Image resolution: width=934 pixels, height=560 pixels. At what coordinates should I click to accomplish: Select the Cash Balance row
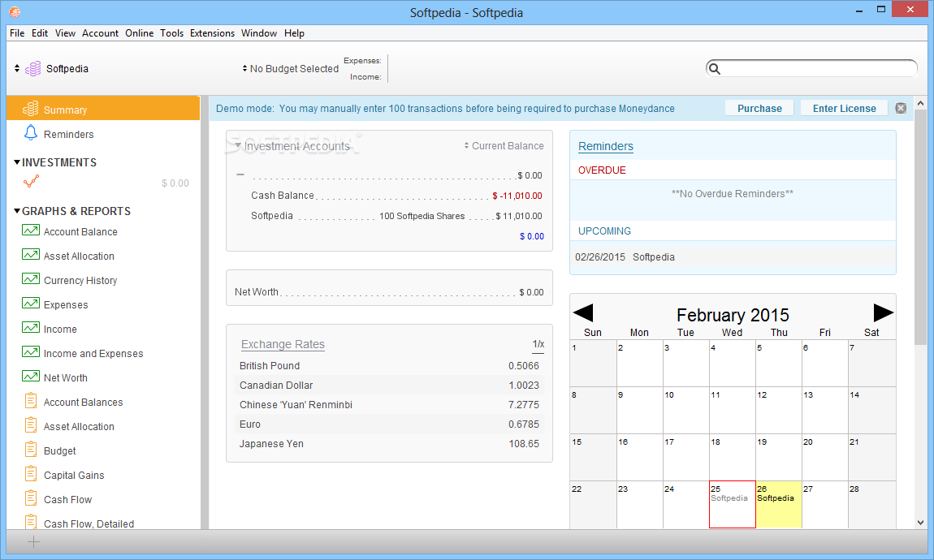tap(396, 196)
